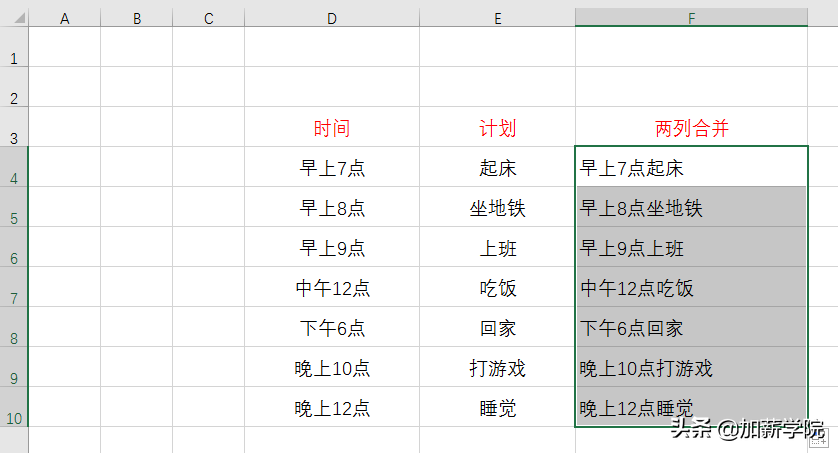
Task: Select row 1 header
Action: (14, 47)
